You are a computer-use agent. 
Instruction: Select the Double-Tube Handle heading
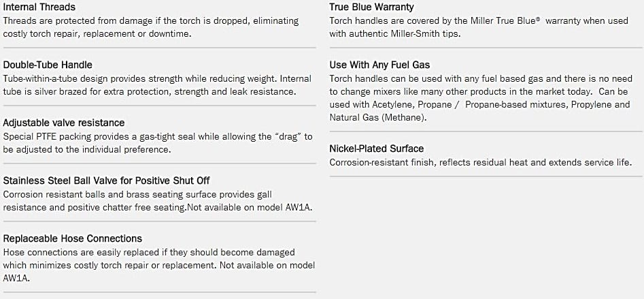(x=48, y=65)
